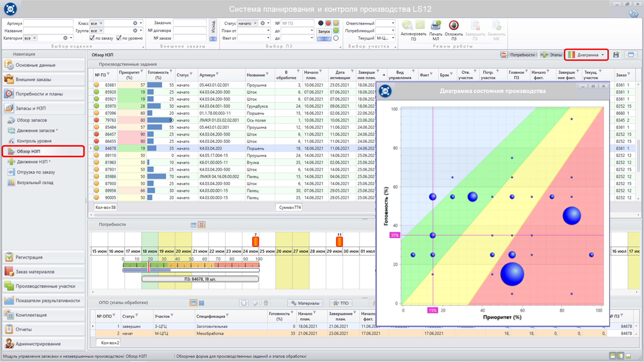Click readiness bar in row 79763
Viewport: 644px width, 362px height.
[160, 120]
